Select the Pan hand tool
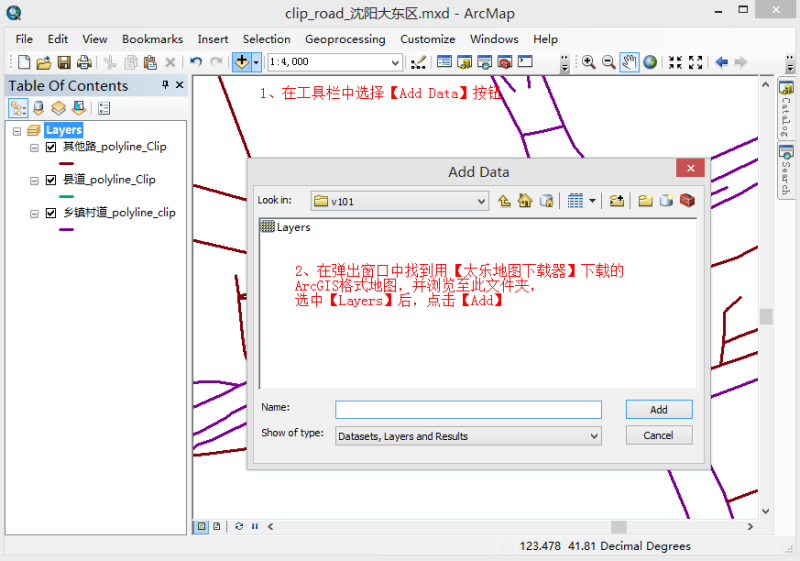 click(629, 62)
